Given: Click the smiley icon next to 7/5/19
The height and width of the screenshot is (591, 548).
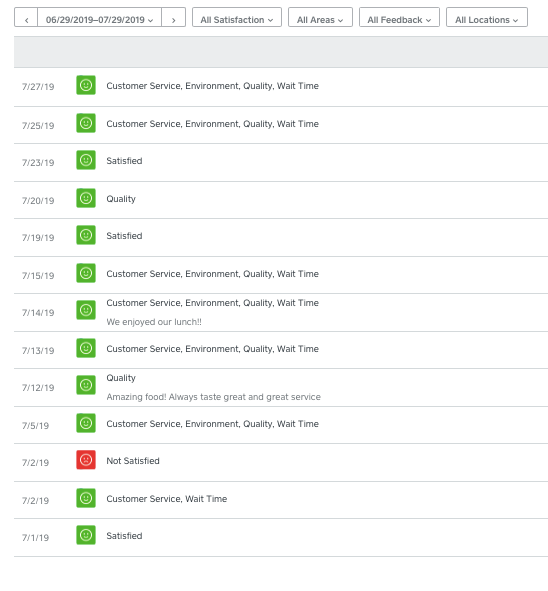Looking at the screenshot, I should coord(86,423).
